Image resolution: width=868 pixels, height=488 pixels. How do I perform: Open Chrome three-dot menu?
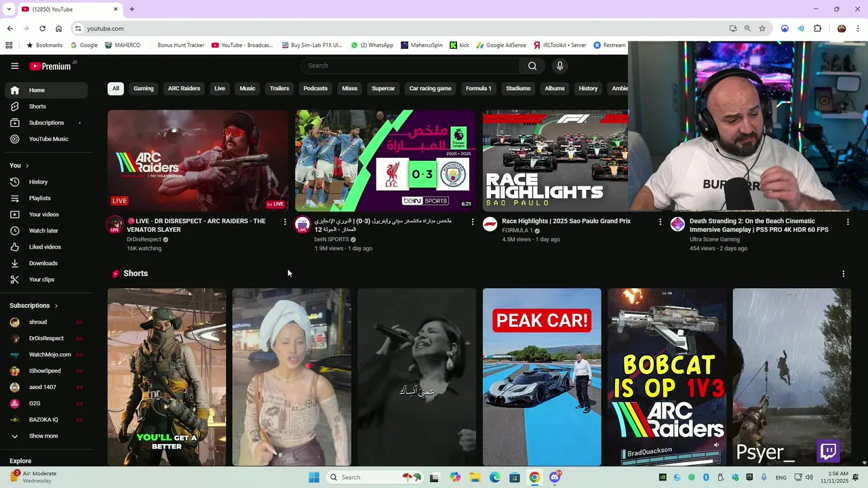pos(858,28)
